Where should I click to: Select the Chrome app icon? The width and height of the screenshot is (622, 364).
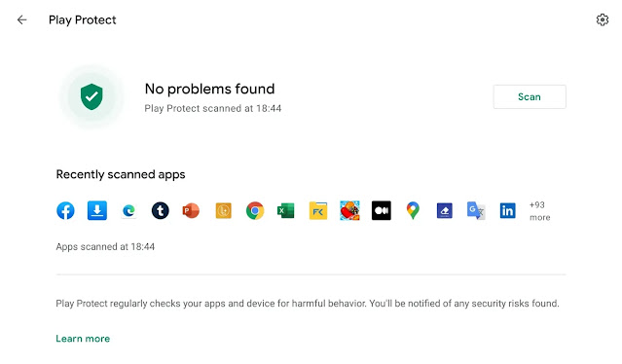[255, 210]
